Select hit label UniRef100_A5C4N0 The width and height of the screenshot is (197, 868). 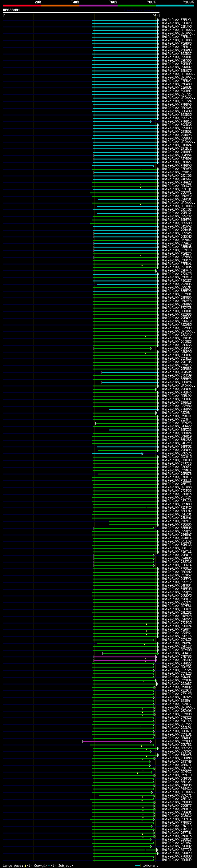(176, 572)
